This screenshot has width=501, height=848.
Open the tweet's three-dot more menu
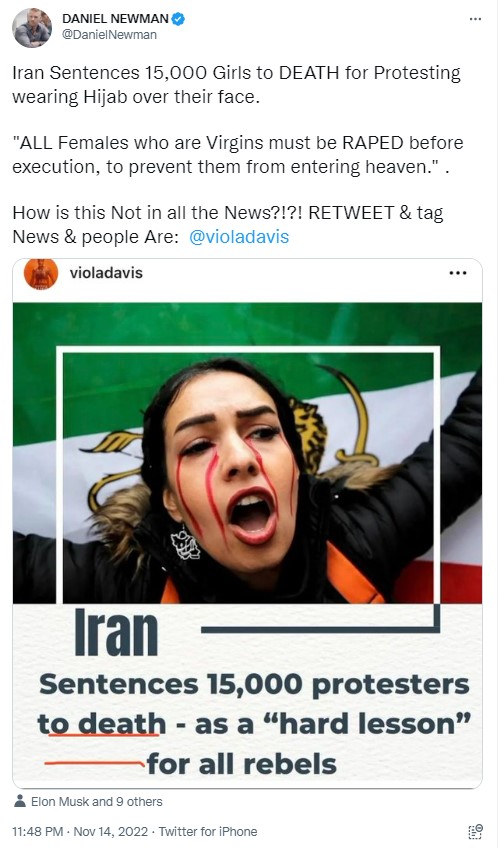tap(475, 19)
